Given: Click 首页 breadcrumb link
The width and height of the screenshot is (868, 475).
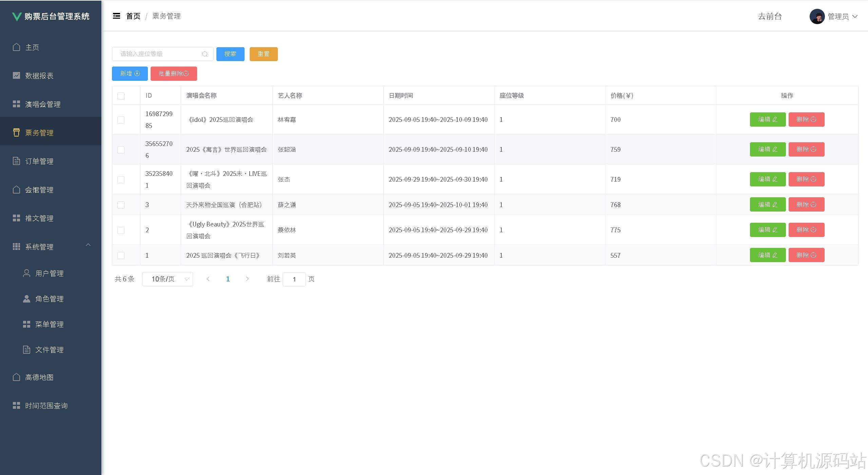Looking at the screenshot, I should (x=133, y=16).
